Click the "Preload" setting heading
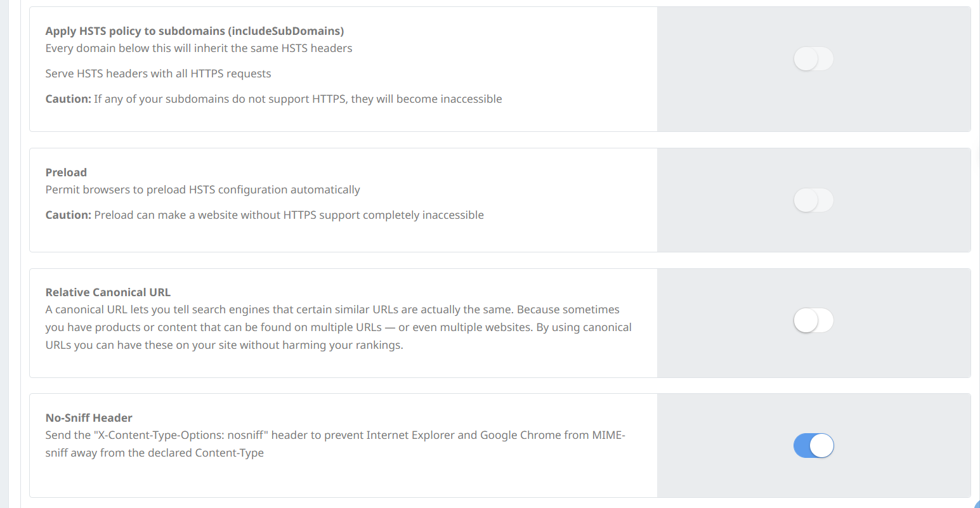Screen dimensions: 980x508 pos(66,173)
